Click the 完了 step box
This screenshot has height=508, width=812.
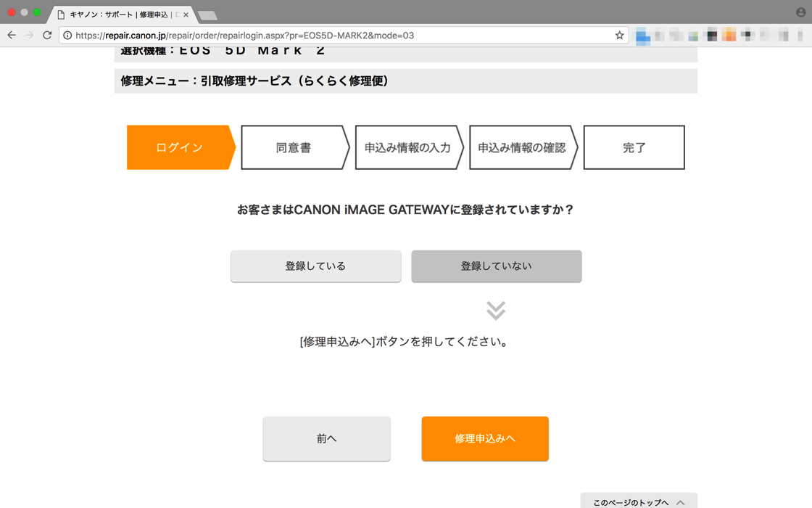click(634, 147)
